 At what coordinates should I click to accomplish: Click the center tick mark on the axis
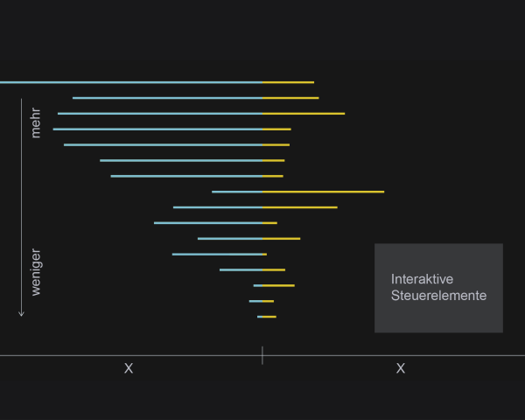[x=262, y=355]
